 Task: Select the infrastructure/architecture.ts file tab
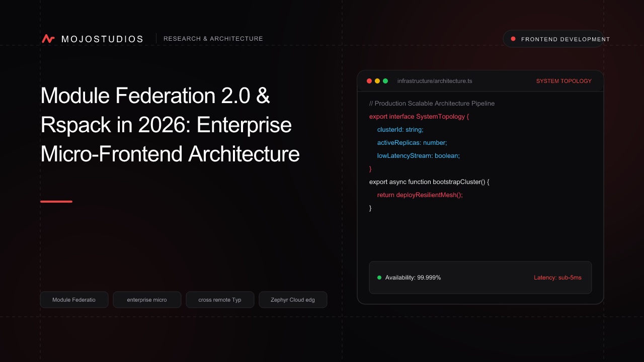[x=435, y=81]
